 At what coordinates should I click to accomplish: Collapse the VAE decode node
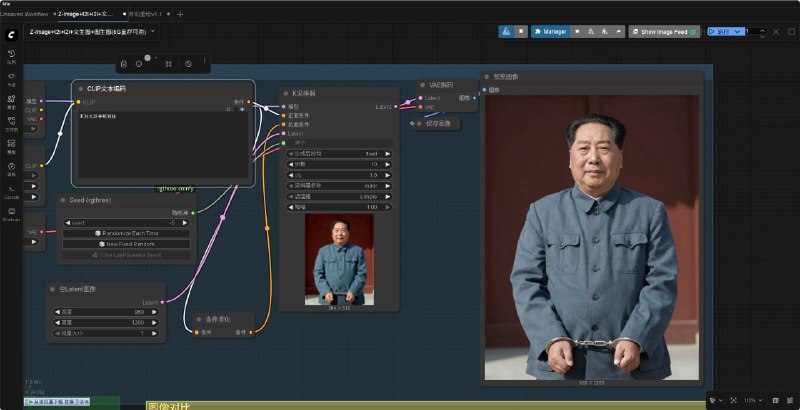click(422, 85)
